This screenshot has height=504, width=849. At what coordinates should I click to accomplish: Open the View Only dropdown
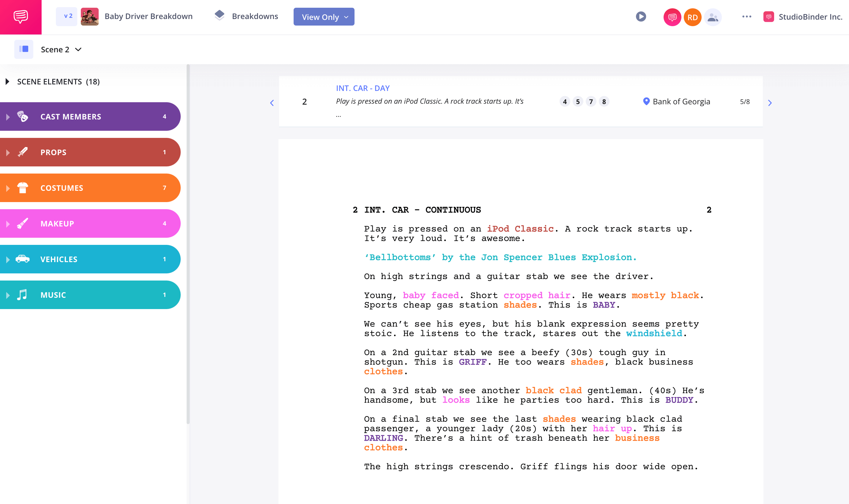[324, 17]
